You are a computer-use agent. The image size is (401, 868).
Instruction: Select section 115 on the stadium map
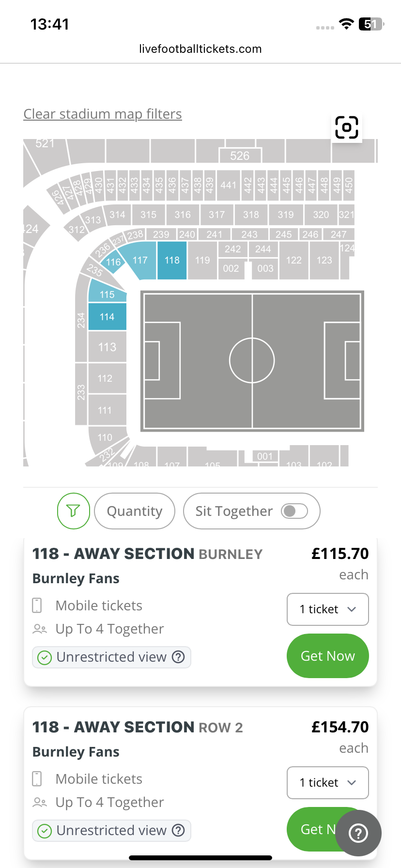[x=107, y=294]
